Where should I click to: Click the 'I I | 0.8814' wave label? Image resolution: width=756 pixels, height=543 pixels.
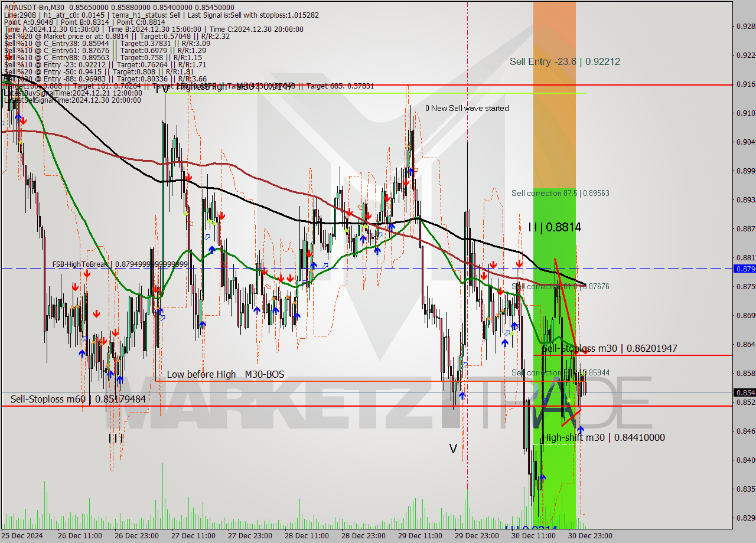pyautogui.click(x=555, y=227)
